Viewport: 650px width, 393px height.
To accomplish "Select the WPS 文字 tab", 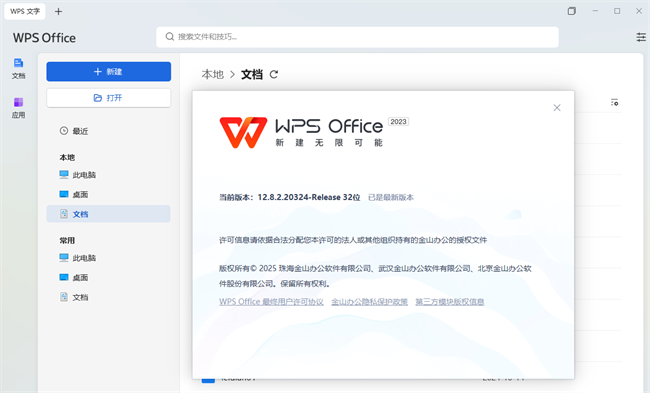I will 25,12.
